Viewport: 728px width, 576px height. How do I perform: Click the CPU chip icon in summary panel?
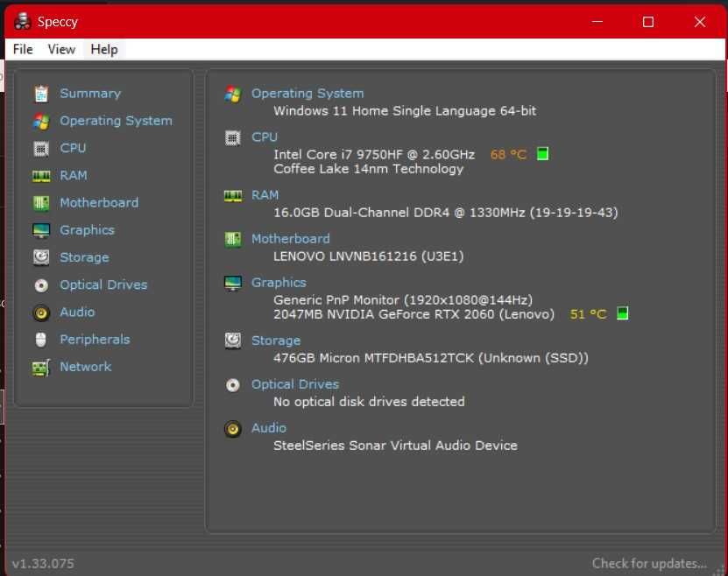[233, 137]
